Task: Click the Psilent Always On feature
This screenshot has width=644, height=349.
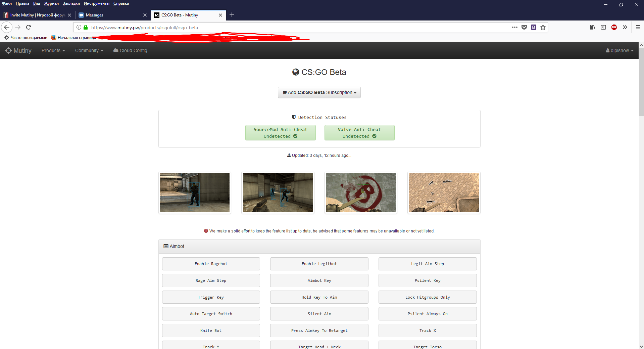Action: coord(428,314)
